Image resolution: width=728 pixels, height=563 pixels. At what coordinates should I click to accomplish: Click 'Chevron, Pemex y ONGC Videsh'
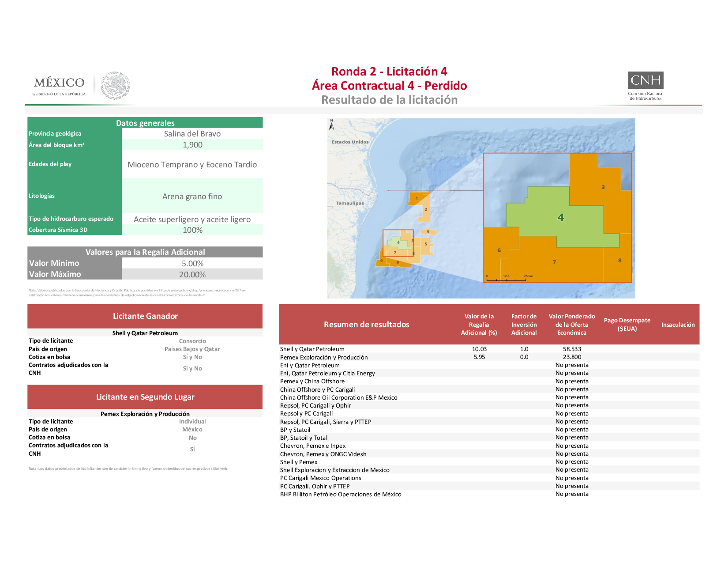click(323, 454)
